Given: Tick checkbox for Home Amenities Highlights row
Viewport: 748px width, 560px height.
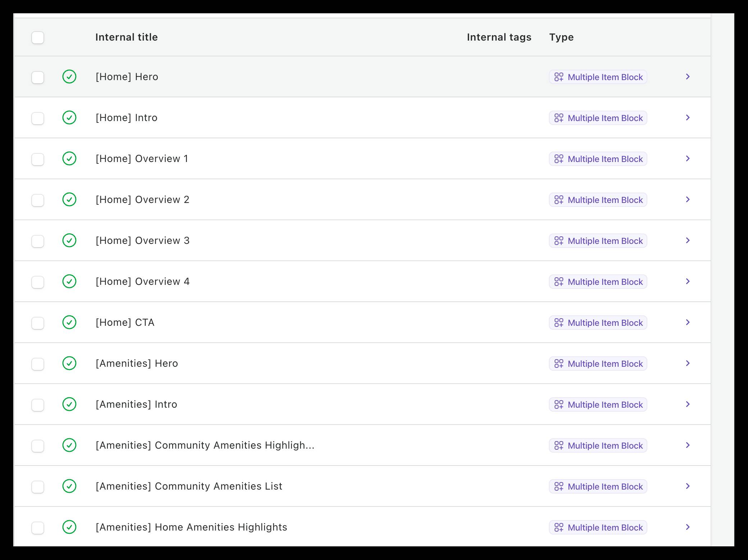Looking at the screenshot, I should (38, 528).
